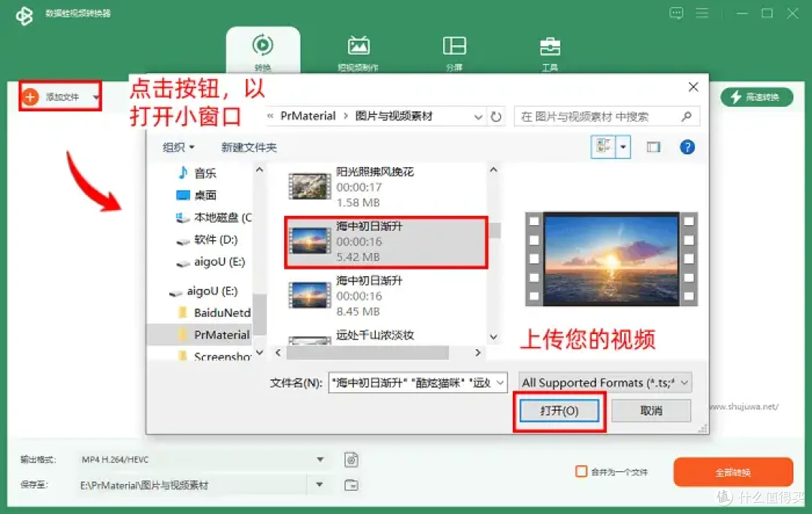
Task: Click the 文件名(N) input field
Action: pyautogui.click(x=417, y=383)
